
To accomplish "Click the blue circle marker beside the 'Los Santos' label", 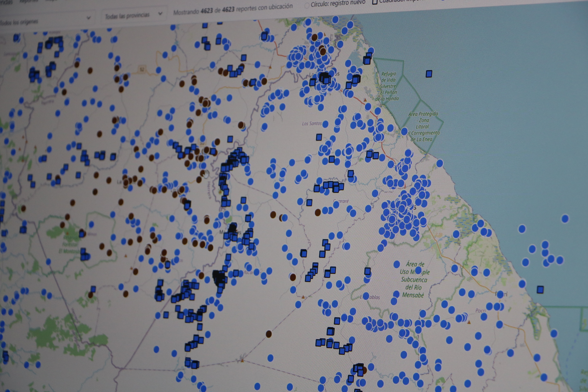I will pyautogui.click(x=325, y=124).
